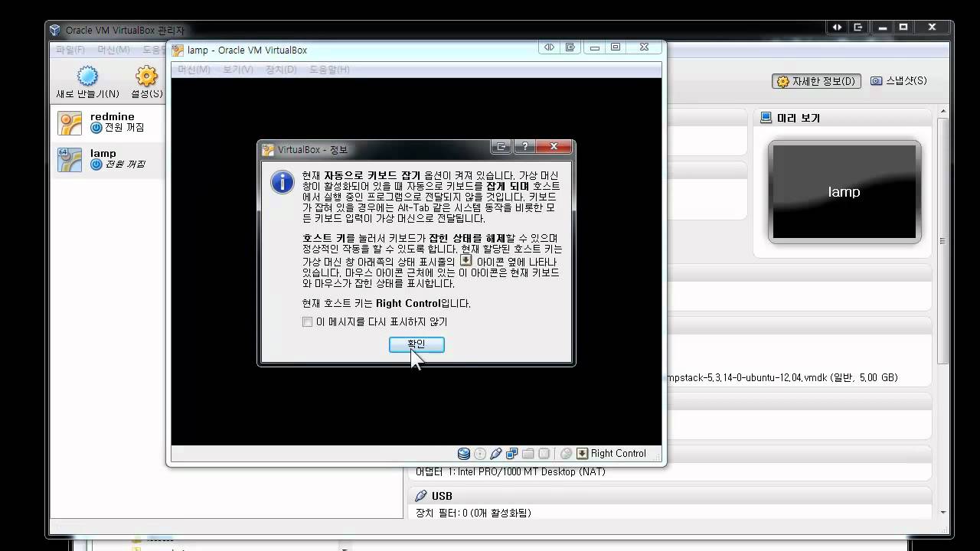
Task: Click the mouse integration icon in VM status bar
Action: (x=567, y=454)
